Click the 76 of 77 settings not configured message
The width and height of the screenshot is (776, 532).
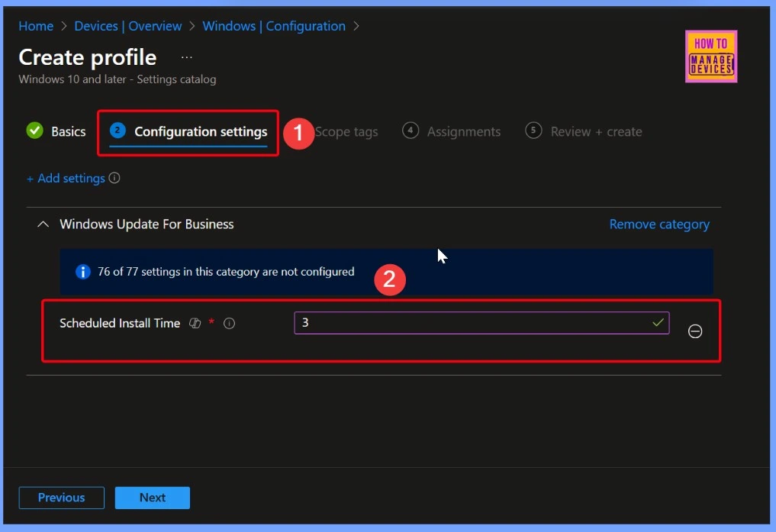[x=226, y=272]
